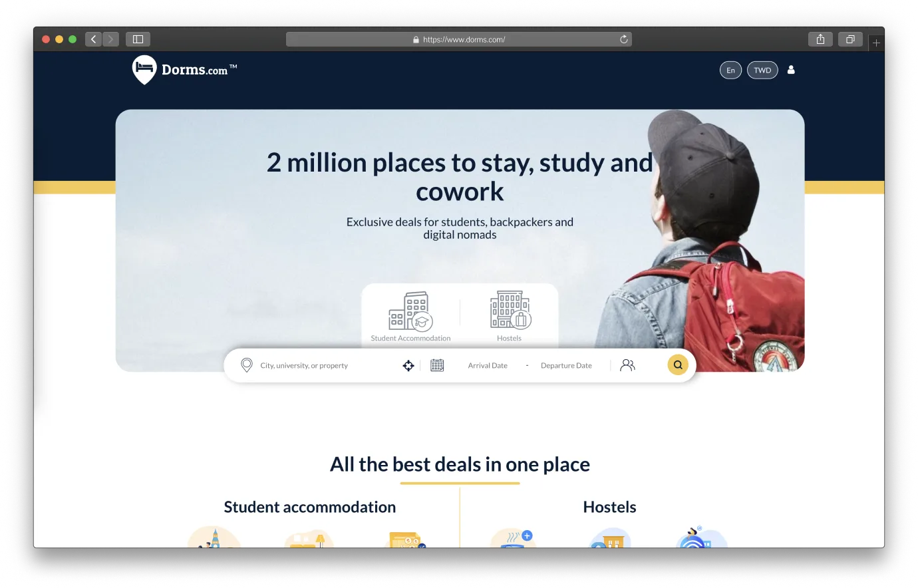
Task: Pick the Departure Date
Action: [566, 366]
